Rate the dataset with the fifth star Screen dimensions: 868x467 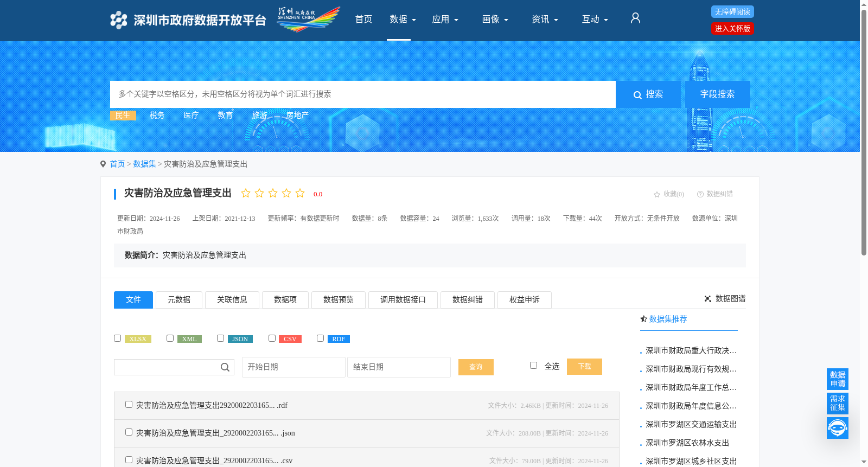click(x=300, y=193)
